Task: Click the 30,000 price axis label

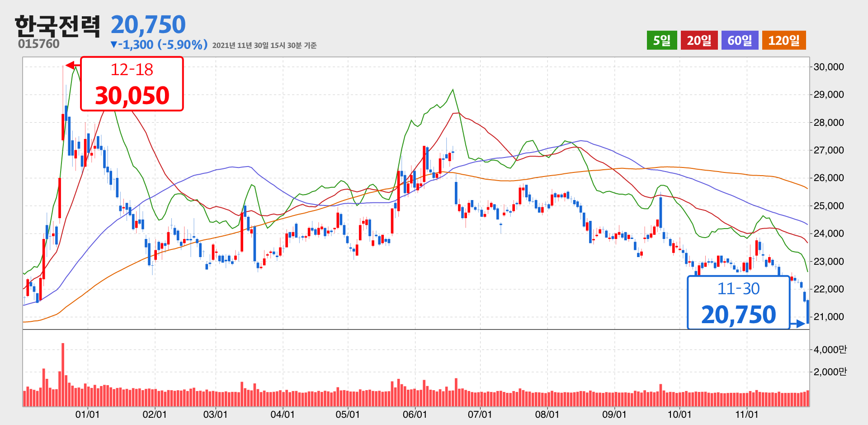Action: [x=829, y=67]
